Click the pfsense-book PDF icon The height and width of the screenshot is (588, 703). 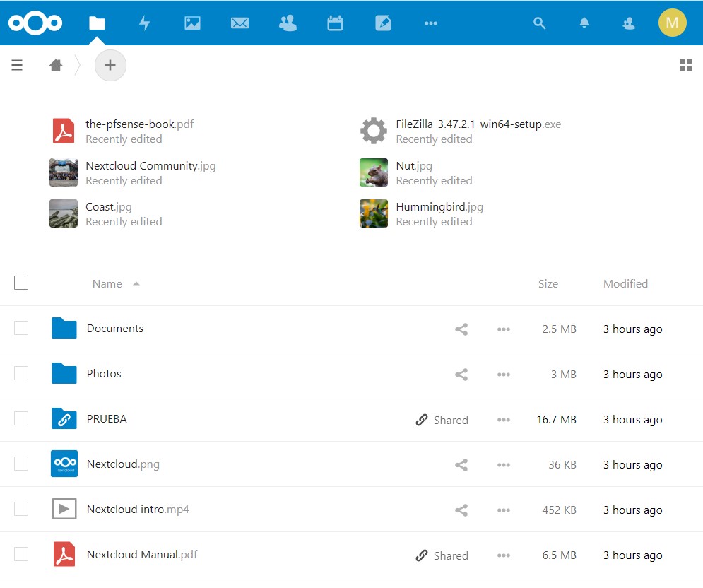pyautogui.click(x=64, y=131)
